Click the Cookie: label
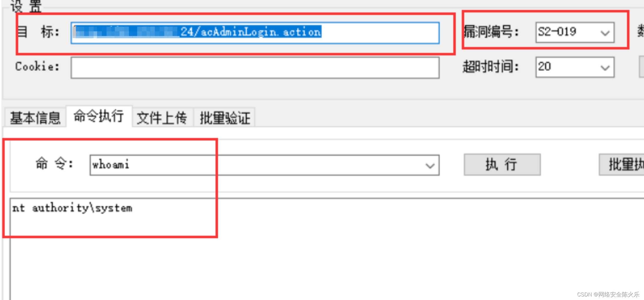 coord(37,66)
